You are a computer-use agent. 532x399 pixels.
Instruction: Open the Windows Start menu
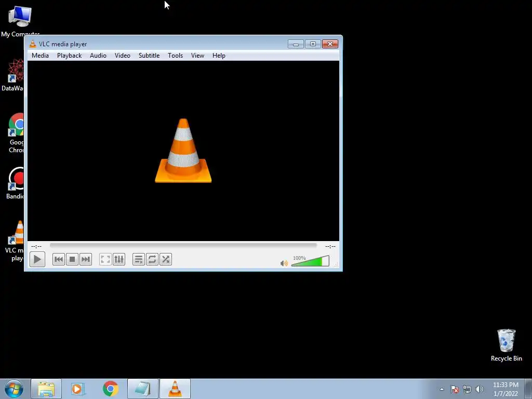click(x=14, y=389)
